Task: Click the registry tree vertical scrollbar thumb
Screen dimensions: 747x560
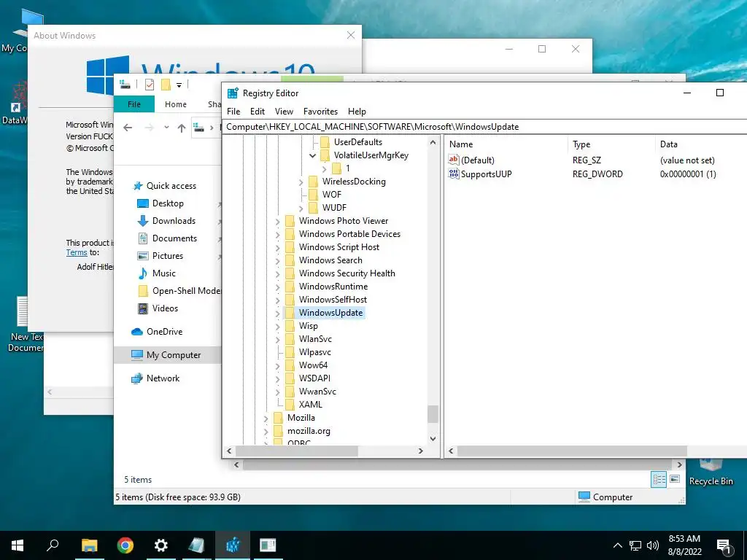Action: click(x=433, y=414)
